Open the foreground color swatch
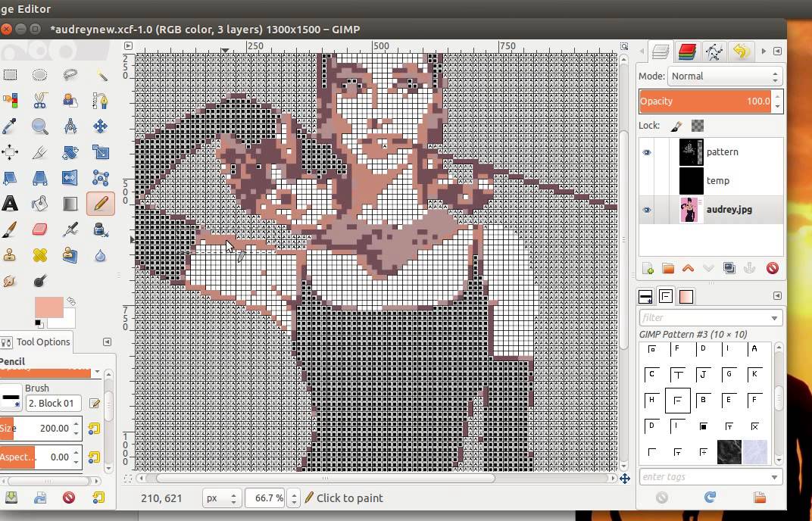This screenshot has height=521, width=812. [x=48, y=307]
